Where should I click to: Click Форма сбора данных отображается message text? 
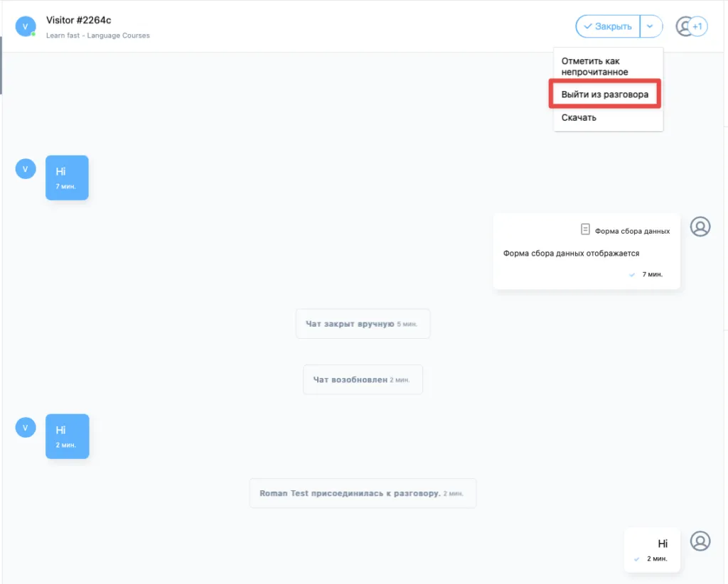coord(571,253)
